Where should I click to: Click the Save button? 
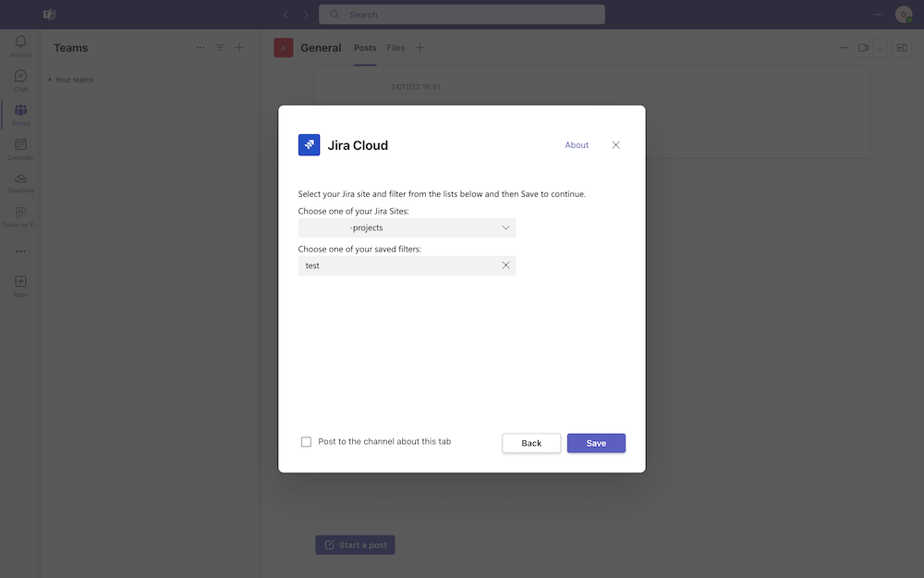tap(596, 443)
